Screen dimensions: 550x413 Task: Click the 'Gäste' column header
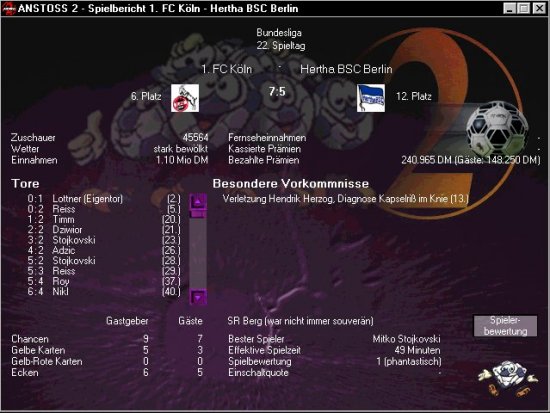[x=190, y=321]
